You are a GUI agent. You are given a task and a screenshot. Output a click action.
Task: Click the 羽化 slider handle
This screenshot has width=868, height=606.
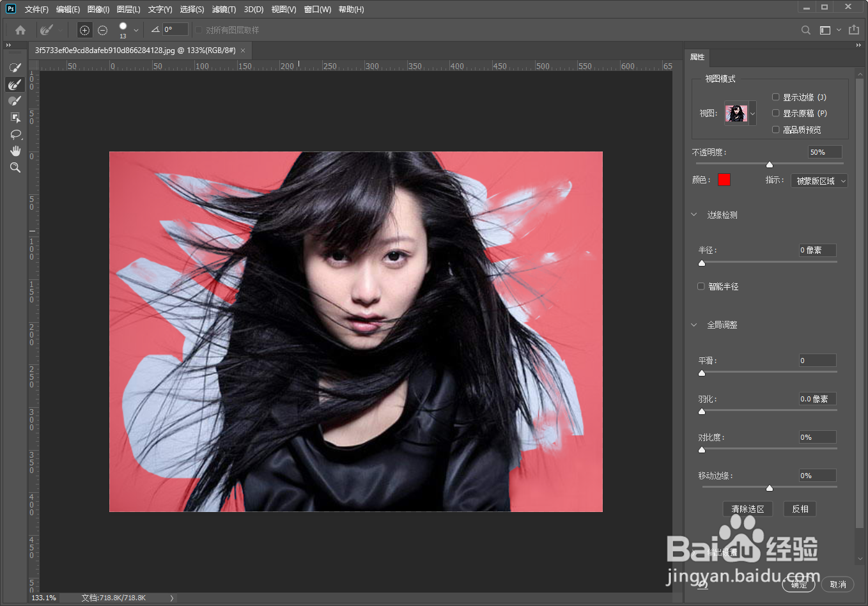(702, 412)
